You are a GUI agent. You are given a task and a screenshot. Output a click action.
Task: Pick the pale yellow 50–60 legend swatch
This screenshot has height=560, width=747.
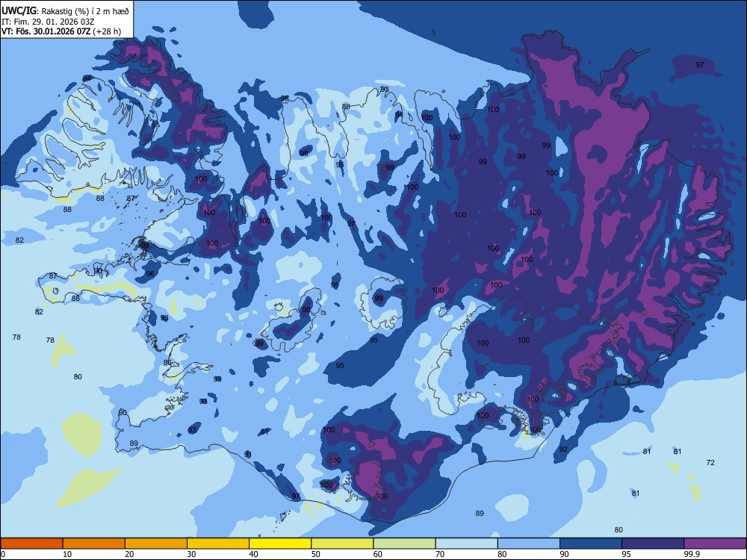(x=343, y=544)
